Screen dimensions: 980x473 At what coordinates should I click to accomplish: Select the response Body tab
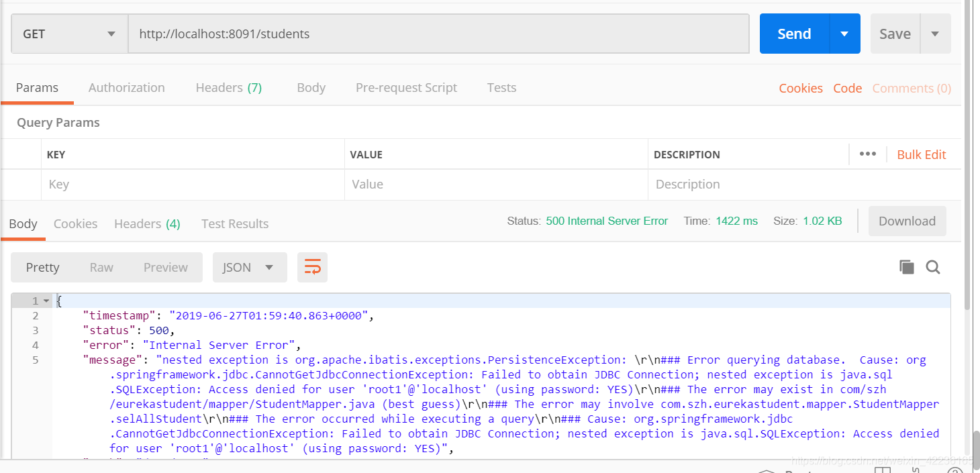(23, 224)
